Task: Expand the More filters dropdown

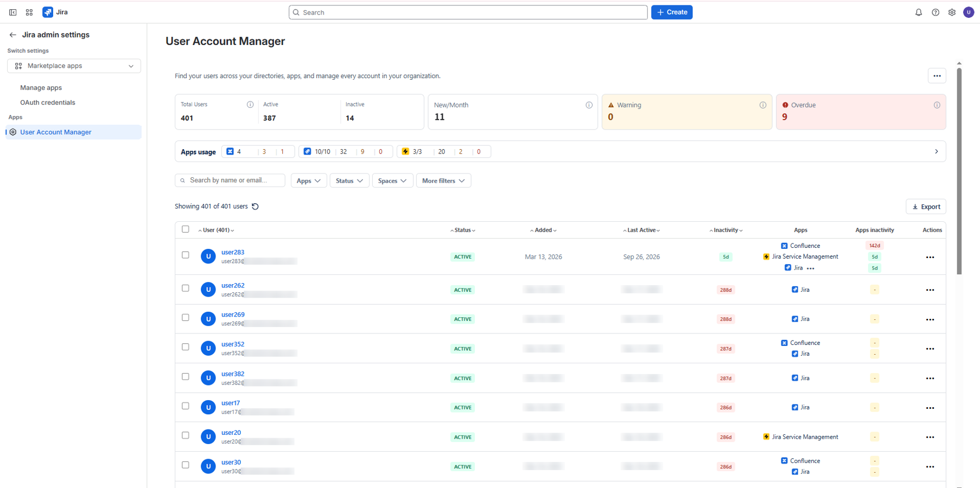Action: pos(443,181)
